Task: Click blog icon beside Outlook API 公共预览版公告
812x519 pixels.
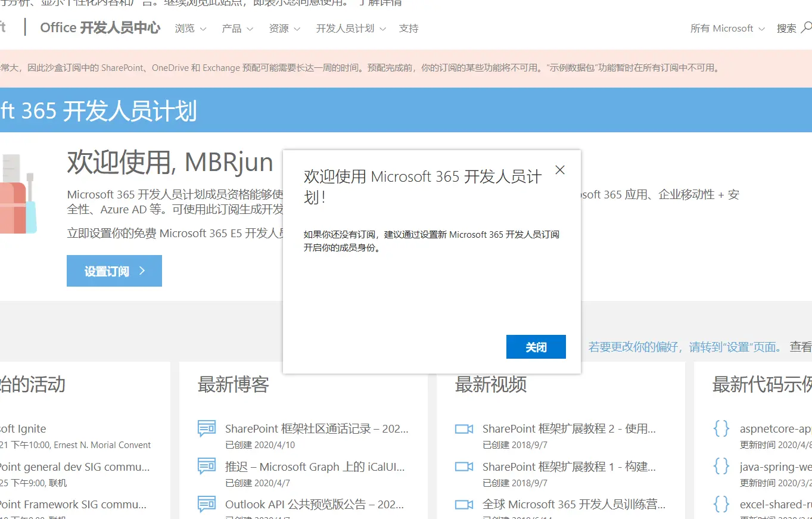Action: [x=207, y=504]
